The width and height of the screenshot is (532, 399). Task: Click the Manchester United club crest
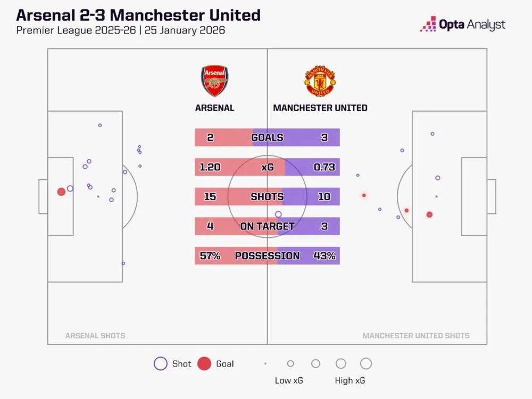coord(320,81)
